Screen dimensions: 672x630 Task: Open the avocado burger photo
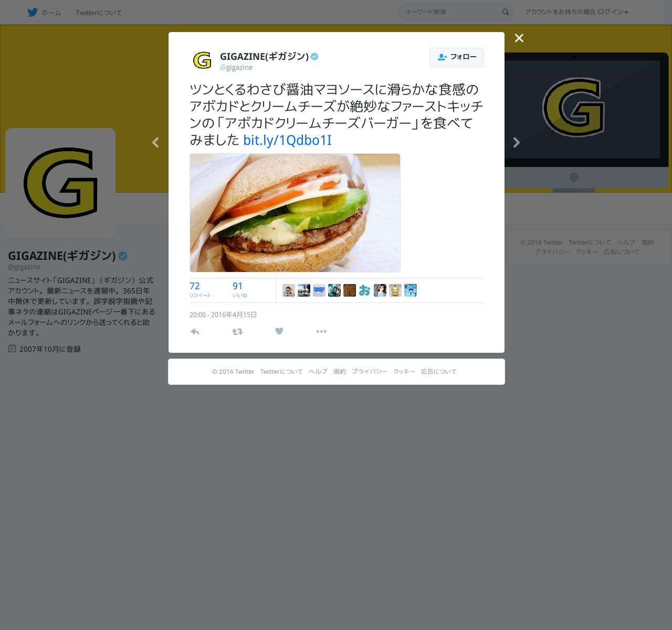tap(295, 213)
